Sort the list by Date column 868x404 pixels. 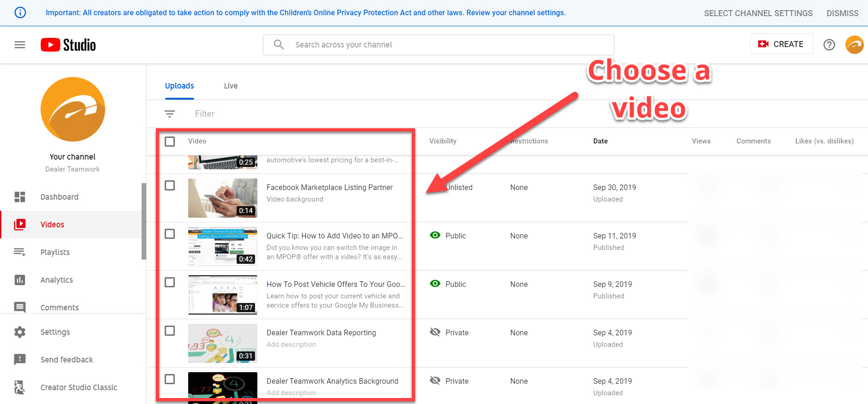click(x=600, y=141)
